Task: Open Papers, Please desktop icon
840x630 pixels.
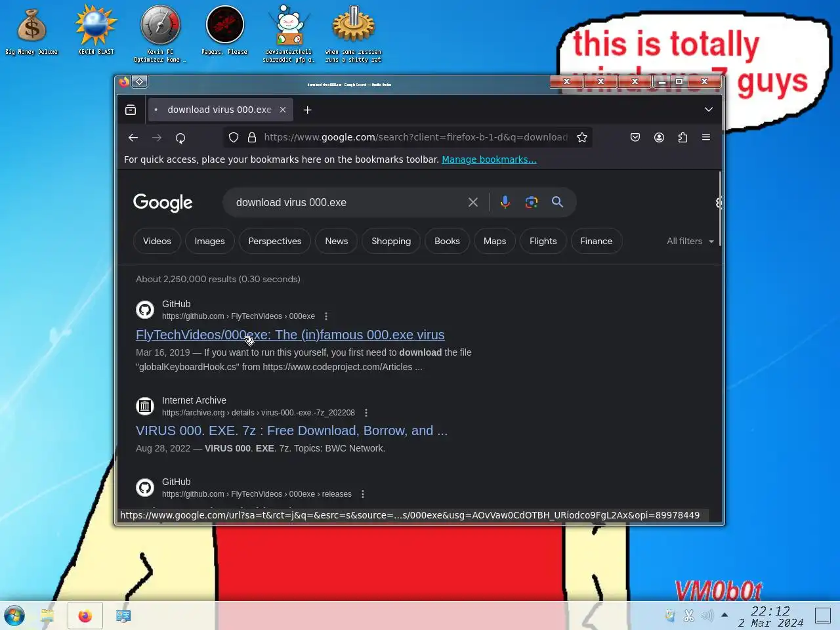Action: (x=224, y=31)
